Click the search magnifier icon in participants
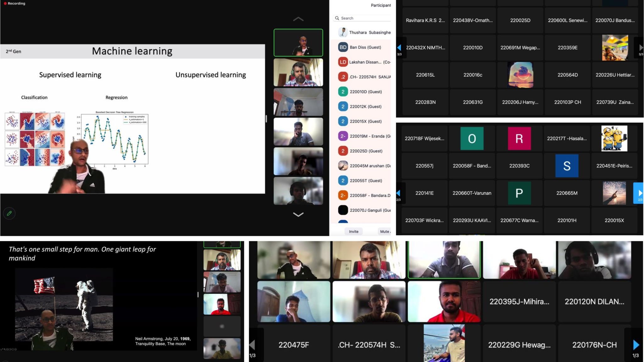The height and width of the screenshot is (362, 644). point(337,18)
